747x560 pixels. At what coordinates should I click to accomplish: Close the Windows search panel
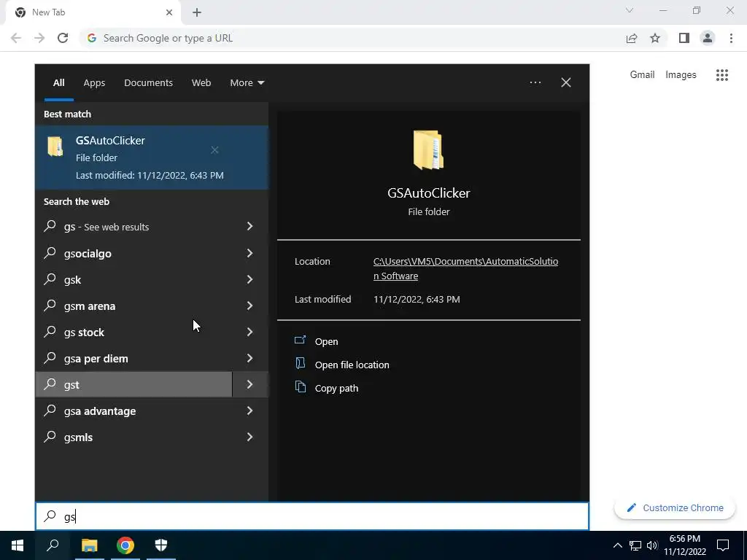point(566,82)
